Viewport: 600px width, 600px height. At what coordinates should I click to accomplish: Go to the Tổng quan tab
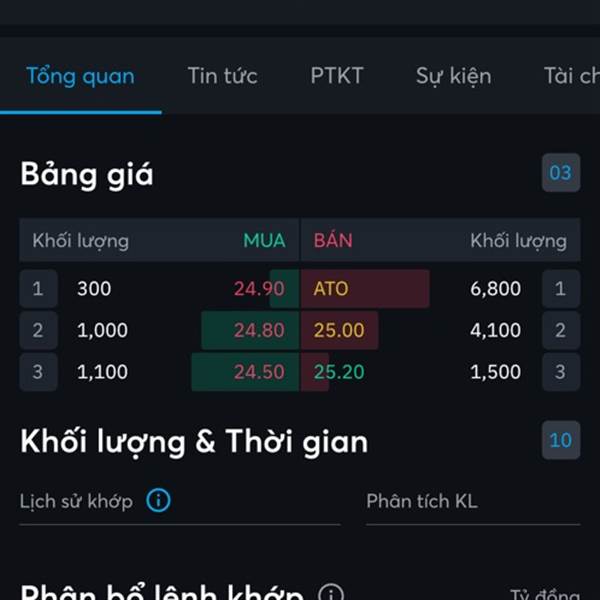click(80, 76)
